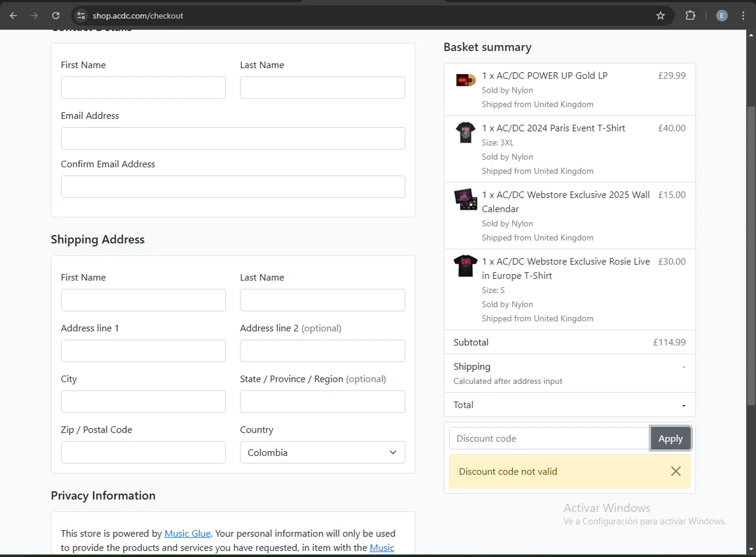Click 'Calculated after address input' text
This screenshot has width=756, height=557.
point(508,381)
